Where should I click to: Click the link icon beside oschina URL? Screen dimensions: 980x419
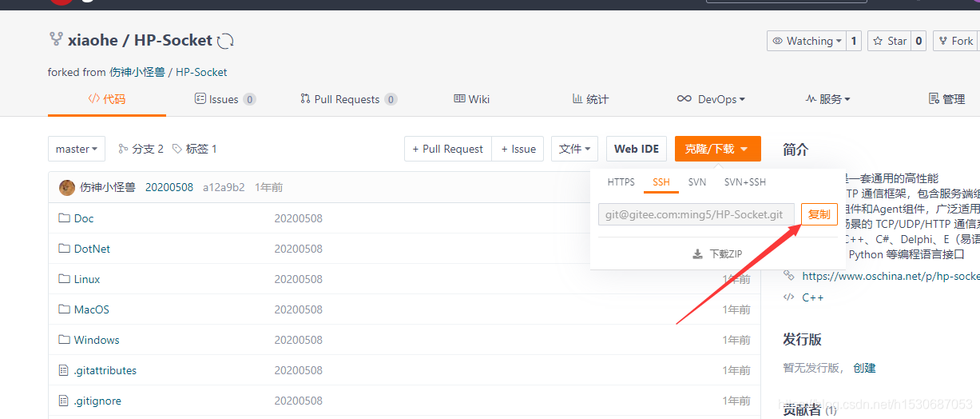(789, 275)
